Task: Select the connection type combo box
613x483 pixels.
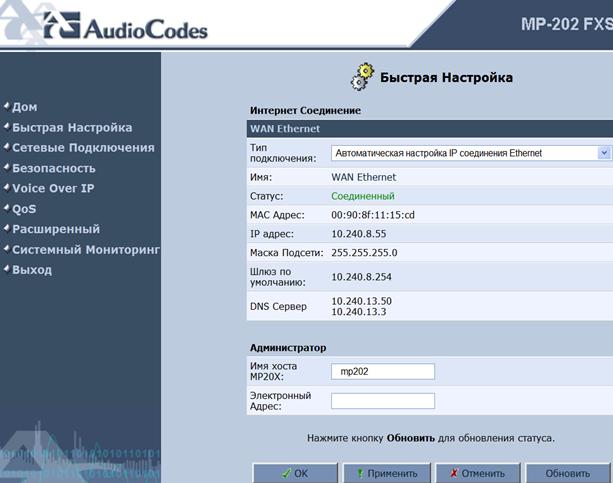Action: point(471,153)
